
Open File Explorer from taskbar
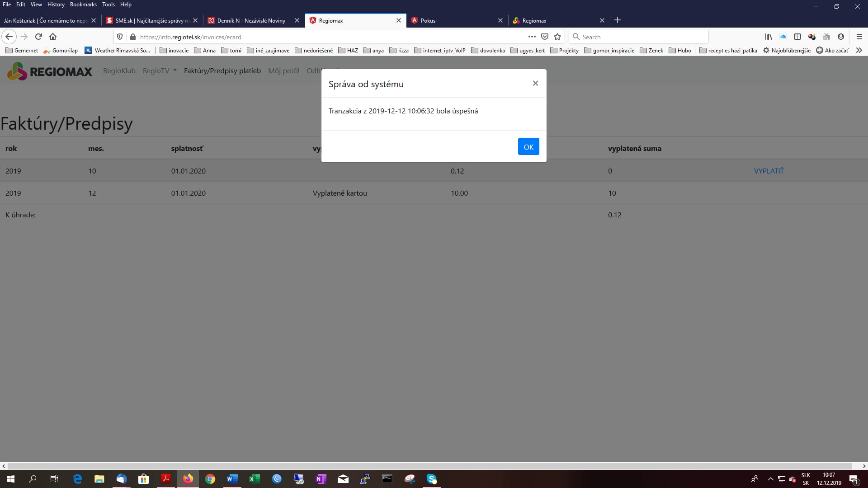click(x=99, y=479)
